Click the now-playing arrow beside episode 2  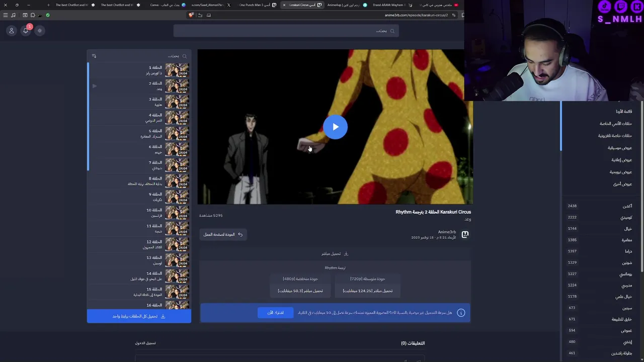click(94, 86)
